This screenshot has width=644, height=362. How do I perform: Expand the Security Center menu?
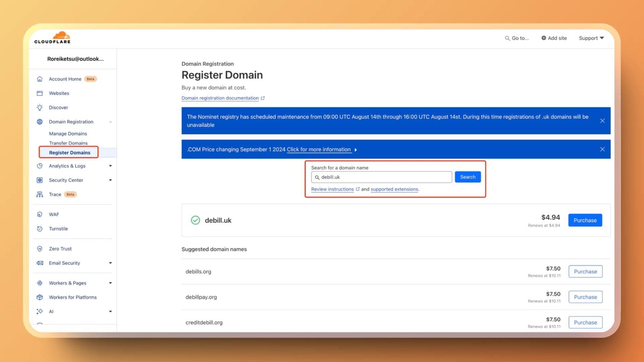click(110, 180)
